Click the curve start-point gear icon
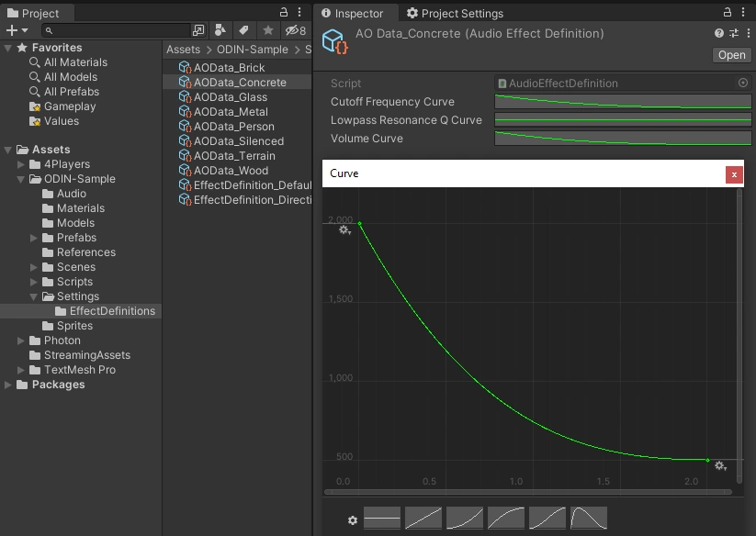756x536 pixels. pos(344,230)
